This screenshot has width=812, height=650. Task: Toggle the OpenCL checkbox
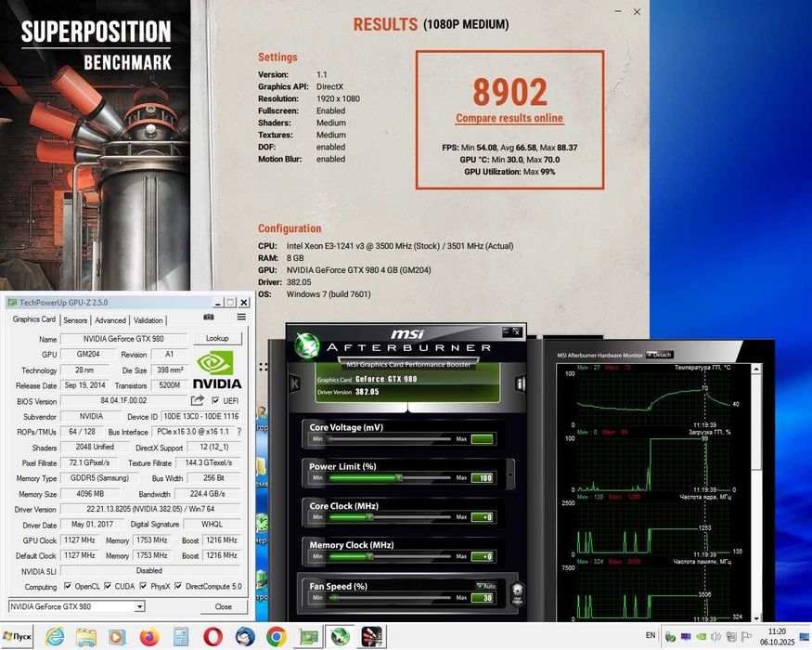[x=68, y=586]
